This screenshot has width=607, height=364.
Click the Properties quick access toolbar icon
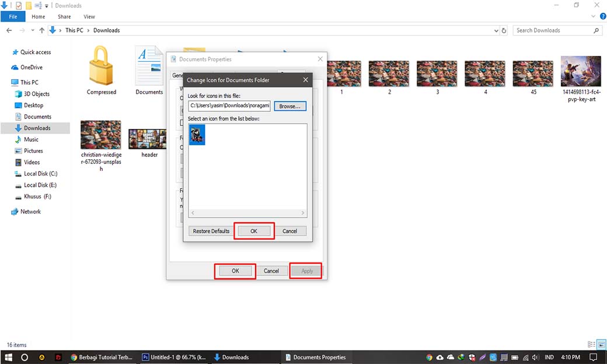pyautogui.click(x=18, y=5)
